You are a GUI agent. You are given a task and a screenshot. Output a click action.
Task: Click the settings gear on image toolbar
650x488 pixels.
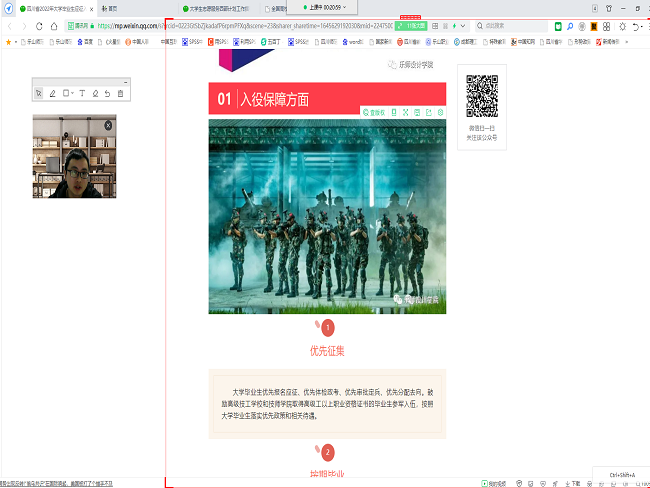click(x=440, y=112)
